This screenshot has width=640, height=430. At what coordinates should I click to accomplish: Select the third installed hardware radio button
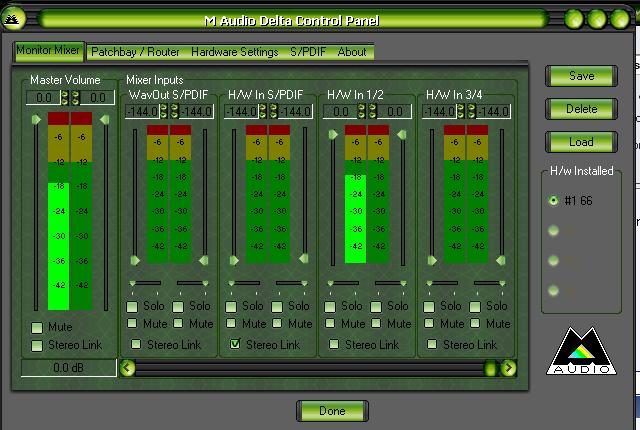click(x=553, y=260)
